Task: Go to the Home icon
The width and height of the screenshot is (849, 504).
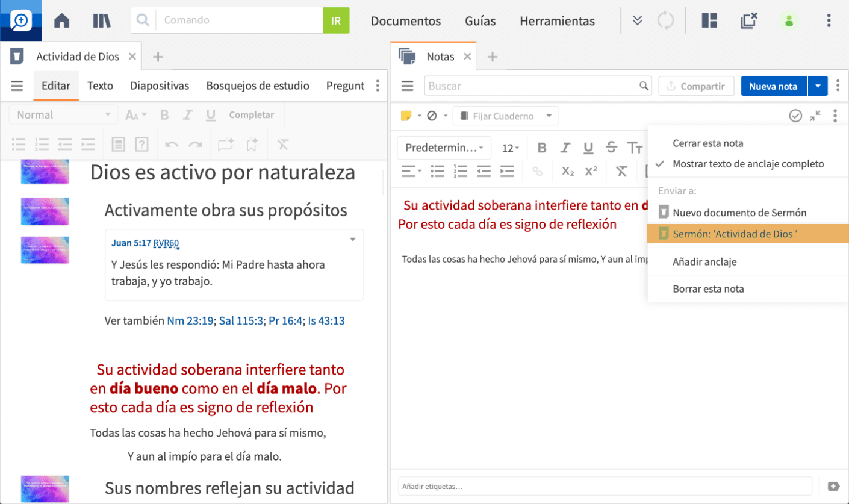Action: pyautogui.click(x=61, y=20)
